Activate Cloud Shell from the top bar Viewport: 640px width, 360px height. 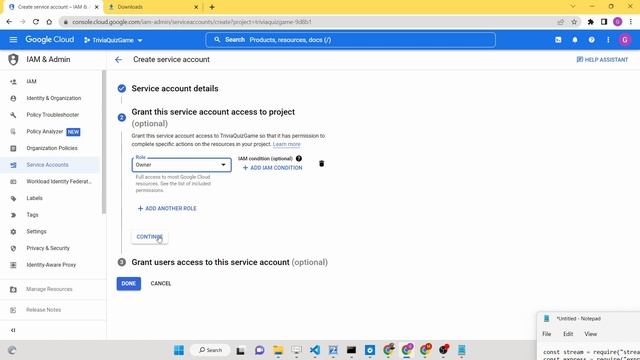[558, 40]
